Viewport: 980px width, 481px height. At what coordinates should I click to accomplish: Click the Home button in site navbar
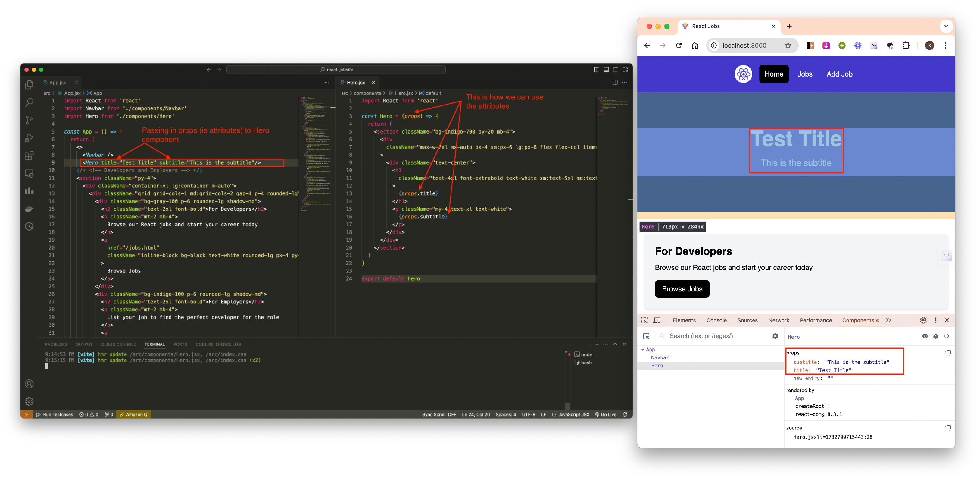[x=774, y=74]
